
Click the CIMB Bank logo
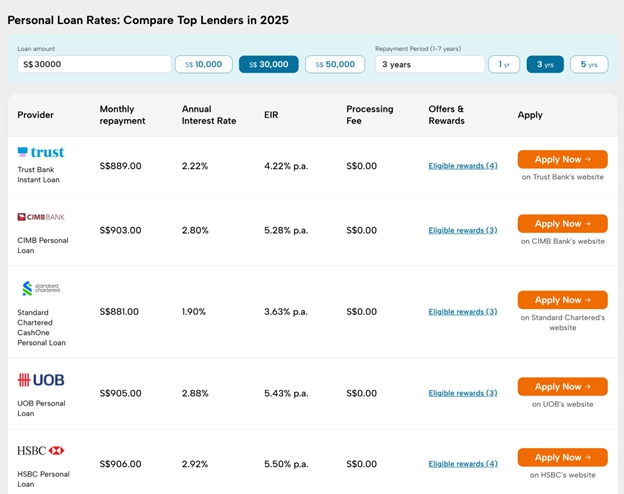click(x=41, y=217)
